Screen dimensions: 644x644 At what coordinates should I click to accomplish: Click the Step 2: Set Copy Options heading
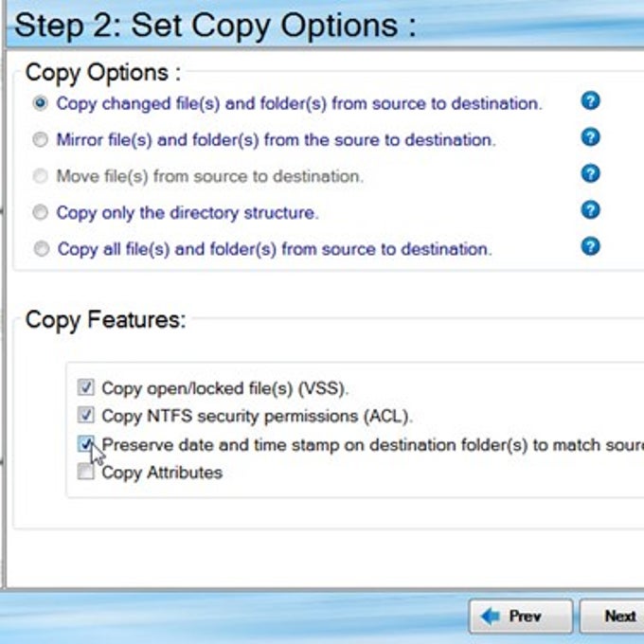(x=216, y=26)
